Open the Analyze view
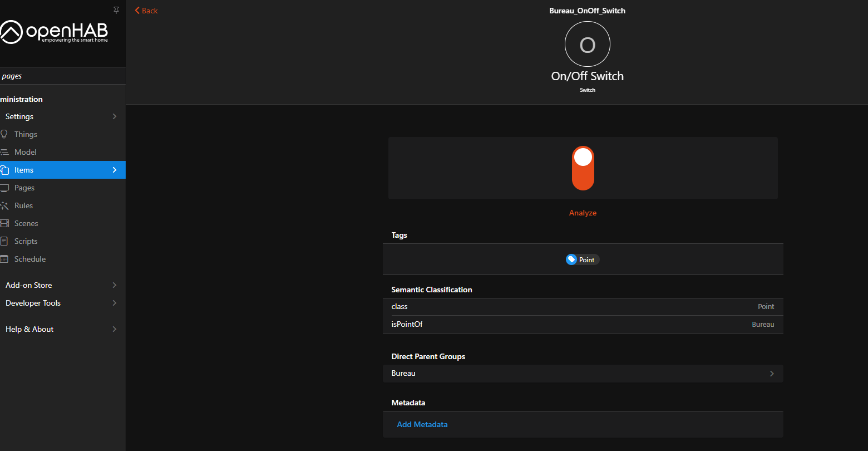This screenshot has height=451, width=868. [x=583, y=213]
